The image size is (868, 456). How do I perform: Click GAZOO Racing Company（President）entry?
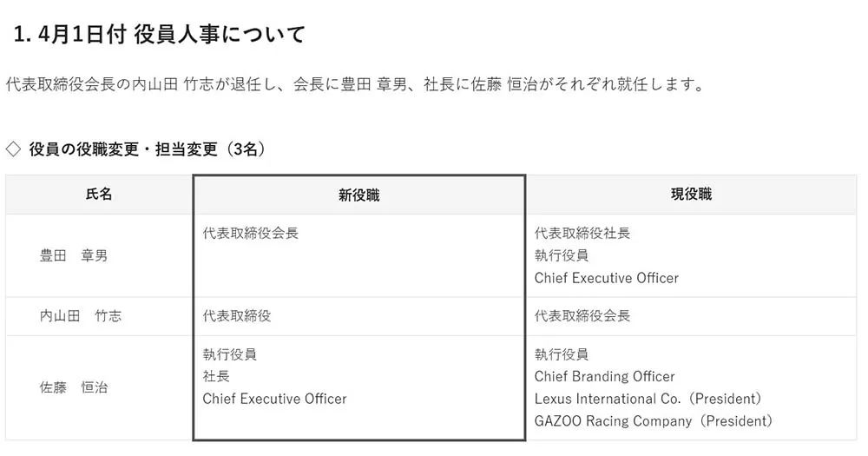pos(653,421)
